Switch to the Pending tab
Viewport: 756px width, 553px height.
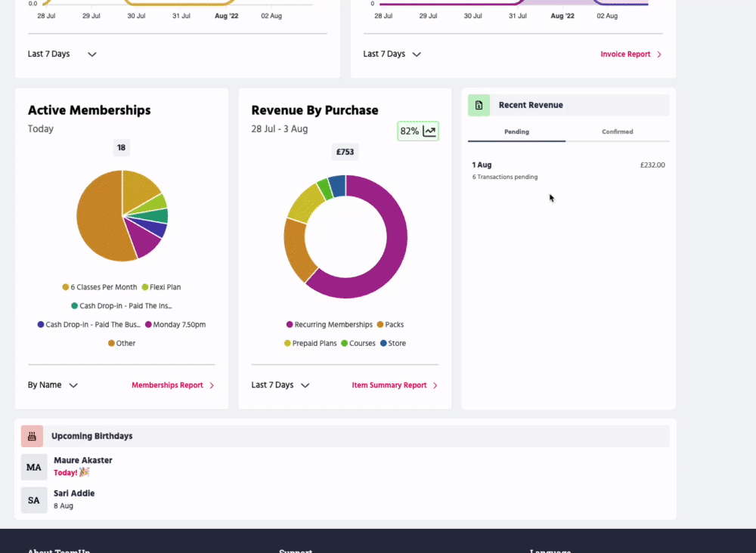tap(516, 131)
